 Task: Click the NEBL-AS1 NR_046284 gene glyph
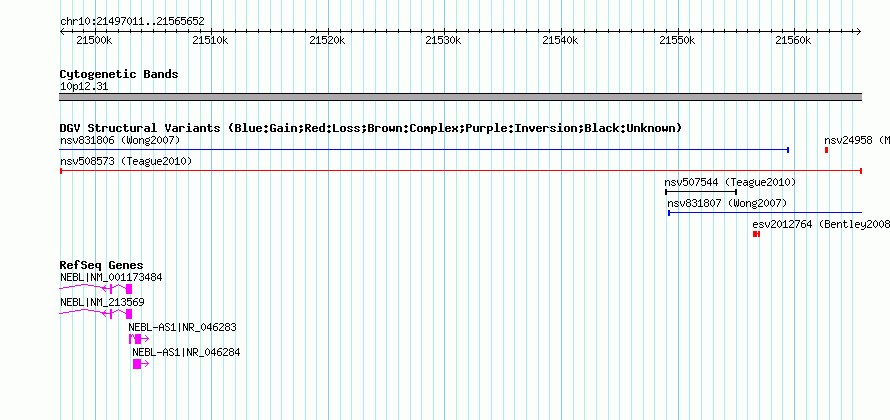pyautogui.click(x=141, y=364)
